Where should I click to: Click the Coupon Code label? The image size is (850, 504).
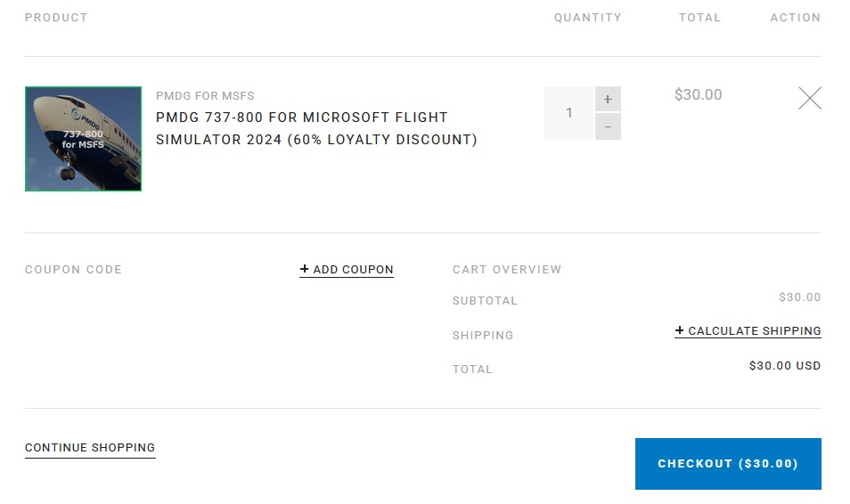(x=73, y=269)
